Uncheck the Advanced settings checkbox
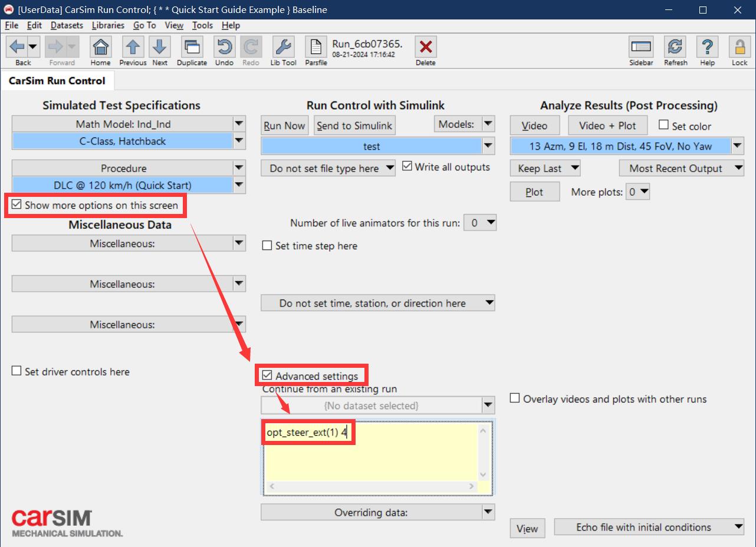This screenshot has height=547, width=756. (267, 375)
